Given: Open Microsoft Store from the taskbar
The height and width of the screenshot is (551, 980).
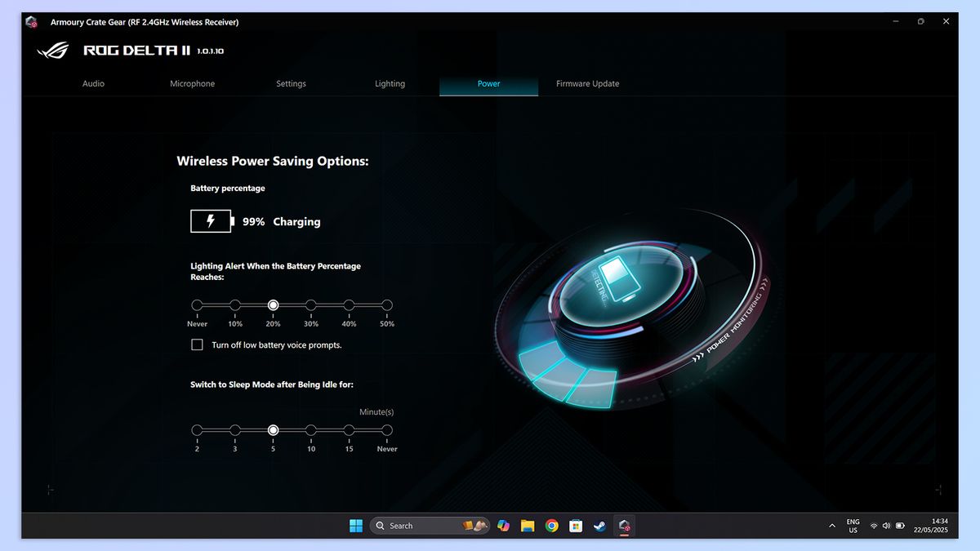Looking at the screenshot, I should (x=576, y=526).
